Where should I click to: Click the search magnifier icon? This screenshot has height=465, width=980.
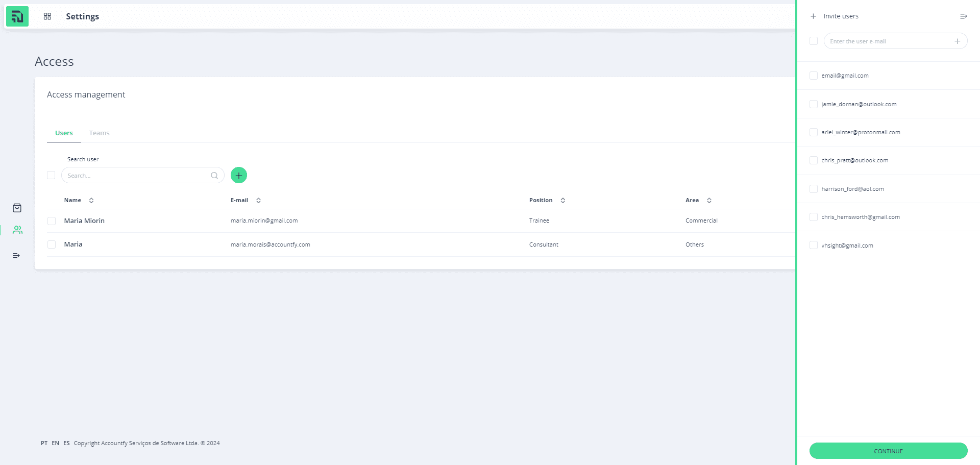[x=214, y=176]
